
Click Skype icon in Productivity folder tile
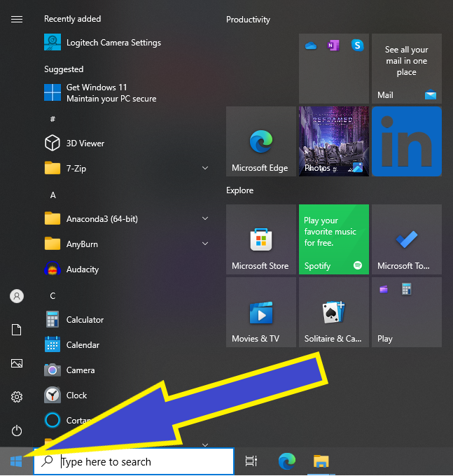[358, 45]
